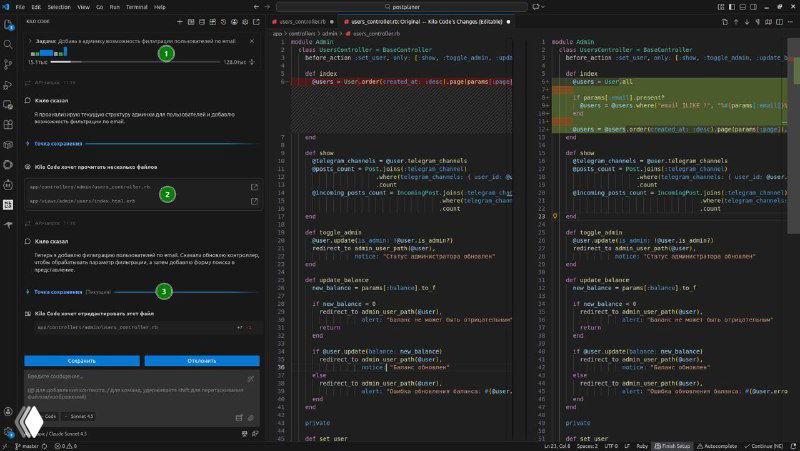
Task: Click Finish Setup in status bar
Action: [672, 446]
